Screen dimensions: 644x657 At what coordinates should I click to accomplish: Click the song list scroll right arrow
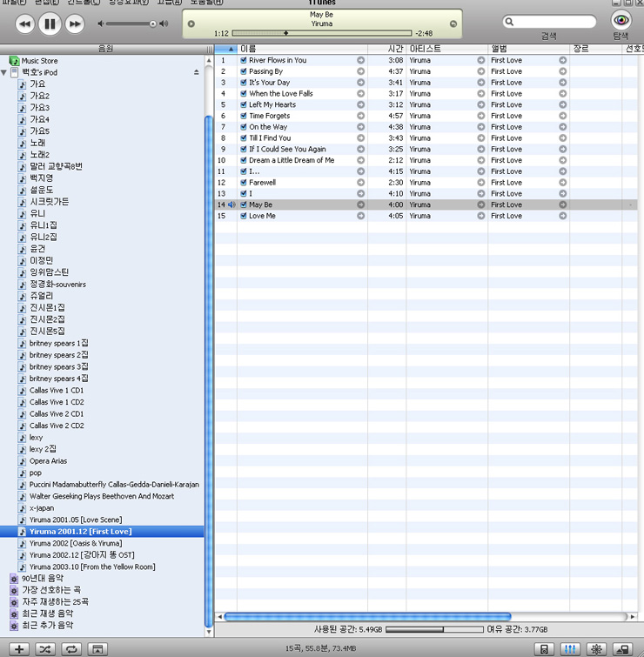(x=633, y=617)
